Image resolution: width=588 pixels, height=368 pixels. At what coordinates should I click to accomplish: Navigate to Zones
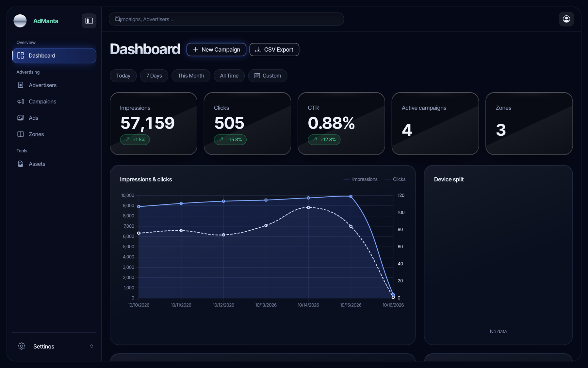[x=54, y=134]
